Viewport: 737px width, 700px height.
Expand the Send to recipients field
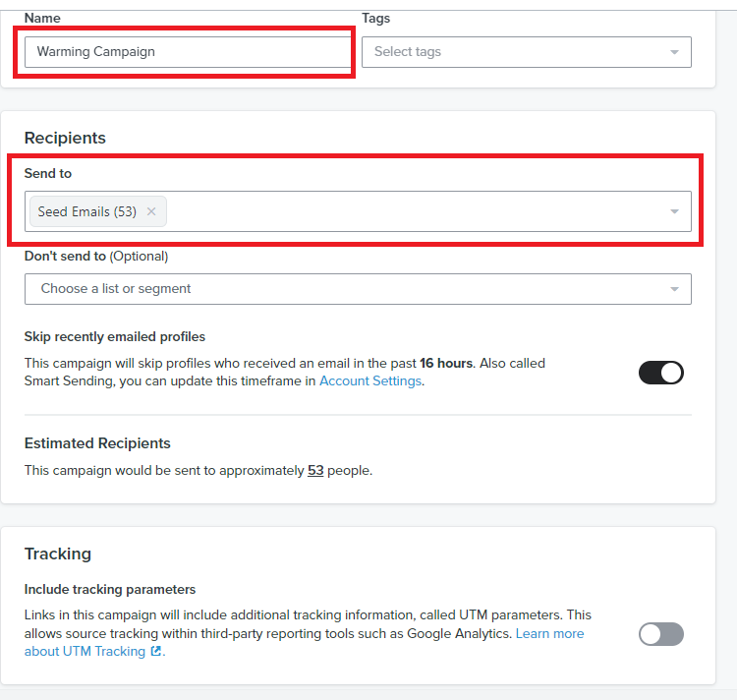[358, 211]
